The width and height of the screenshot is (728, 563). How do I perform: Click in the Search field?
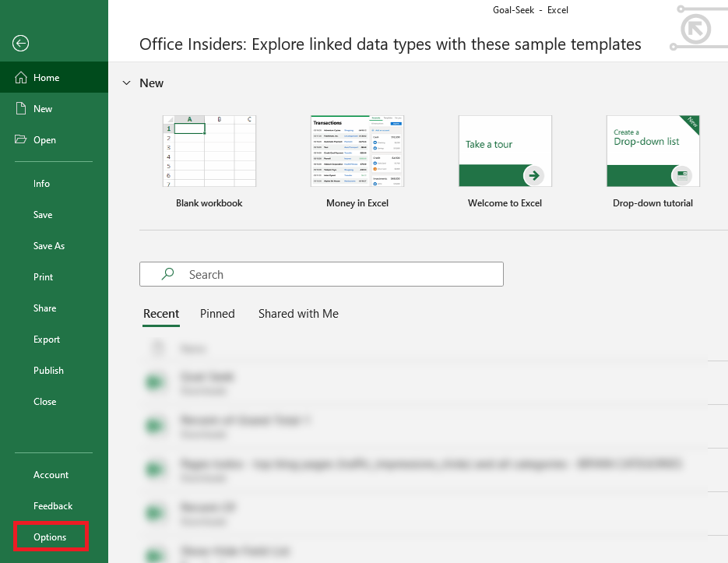(x=322, y=274)
